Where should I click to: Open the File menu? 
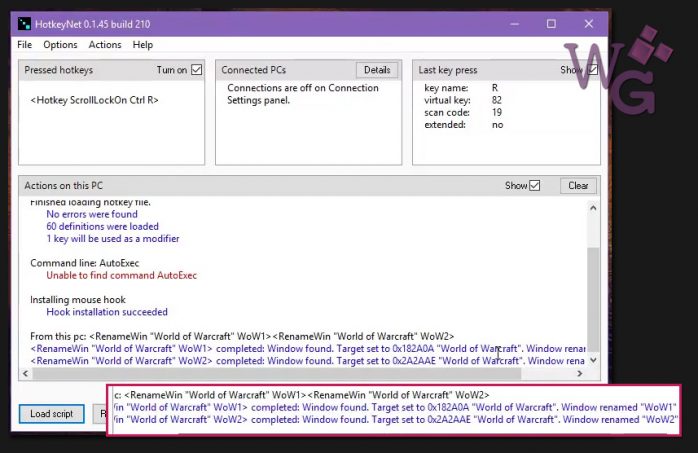pos(25,45)
